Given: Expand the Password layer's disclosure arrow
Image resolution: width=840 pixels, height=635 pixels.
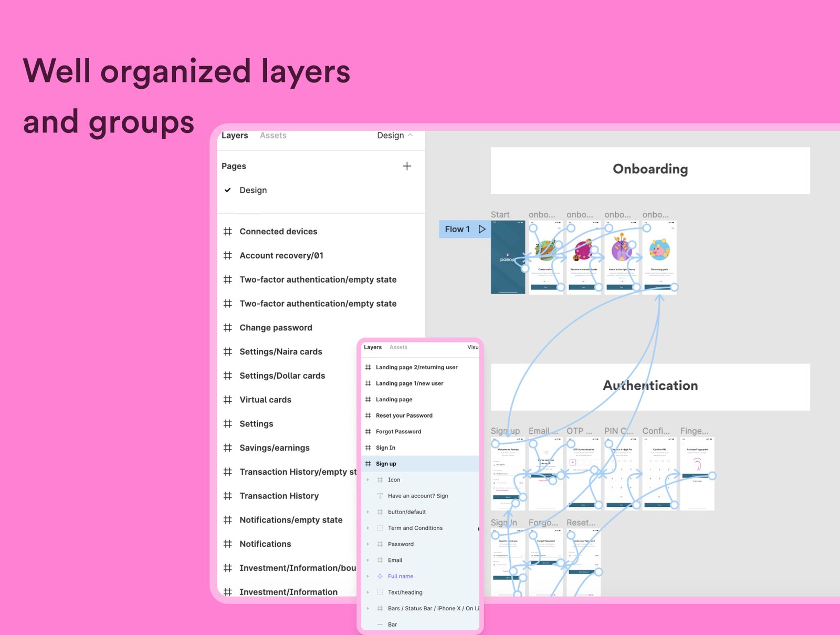Looking at the screenshot, I should point(368,544).
